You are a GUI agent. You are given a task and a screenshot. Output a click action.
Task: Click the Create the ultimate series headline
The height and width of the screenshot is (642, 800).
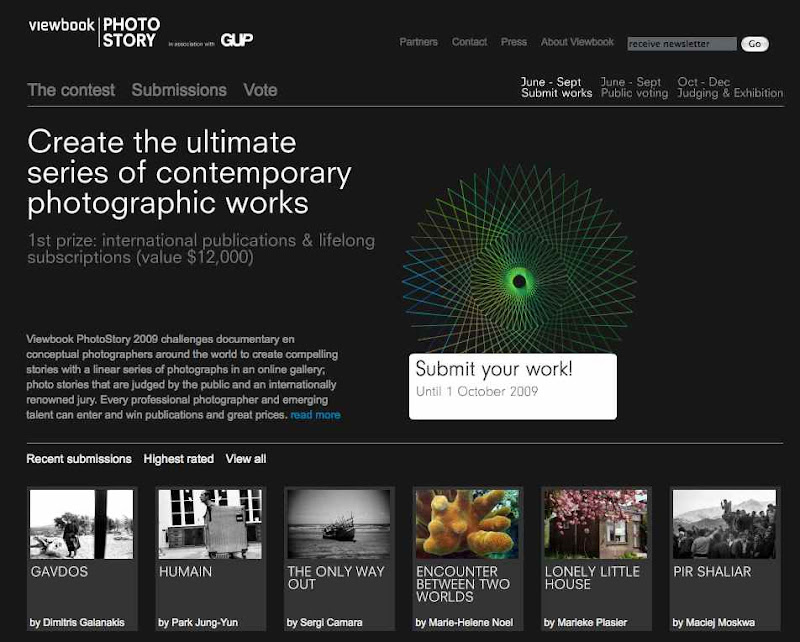tap(189, 172)
